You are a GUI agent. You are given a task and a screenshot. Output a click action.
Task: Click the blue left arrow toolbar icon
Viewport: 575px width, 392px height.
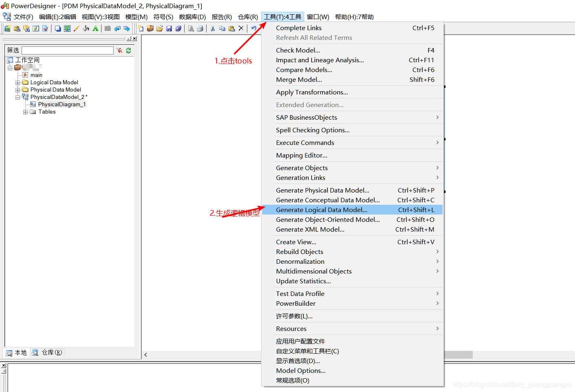click(117, 28)
